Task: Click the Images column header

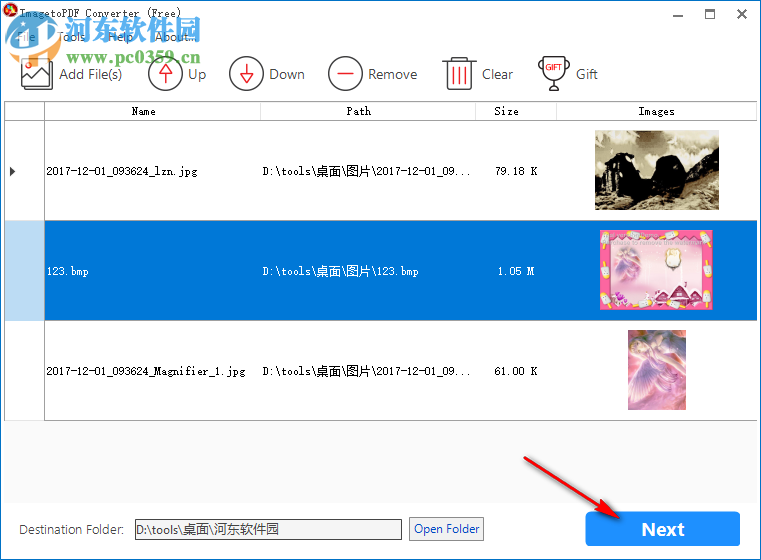Action: coord(656,111)
